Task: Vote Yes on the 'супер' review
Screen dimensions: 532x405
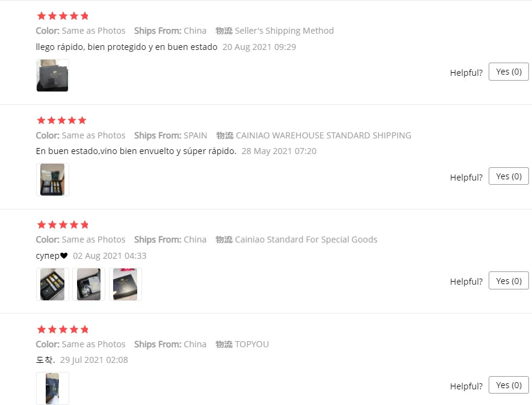Action: 509,281
